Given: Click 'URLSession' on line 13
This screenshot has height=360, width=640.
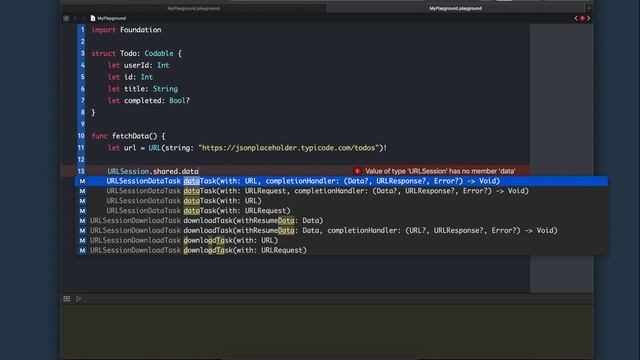Looking at the screenshot, I should point(128,171).
